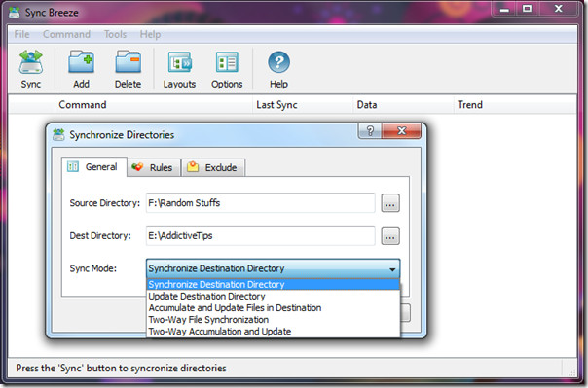The height and width of the screenshot is (388, 588).
Task: Click the Data column header
Action: (403, 104)
